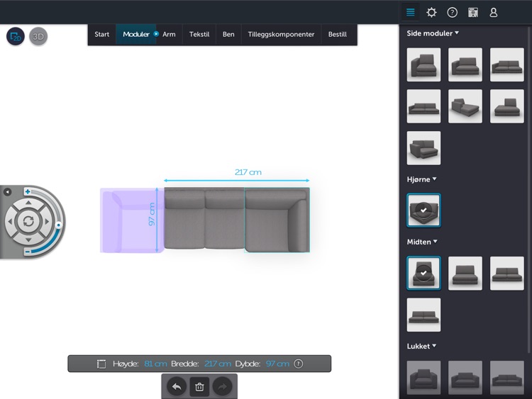Click the dimensions frame icon
532x399 pixels.
(101, 364)
